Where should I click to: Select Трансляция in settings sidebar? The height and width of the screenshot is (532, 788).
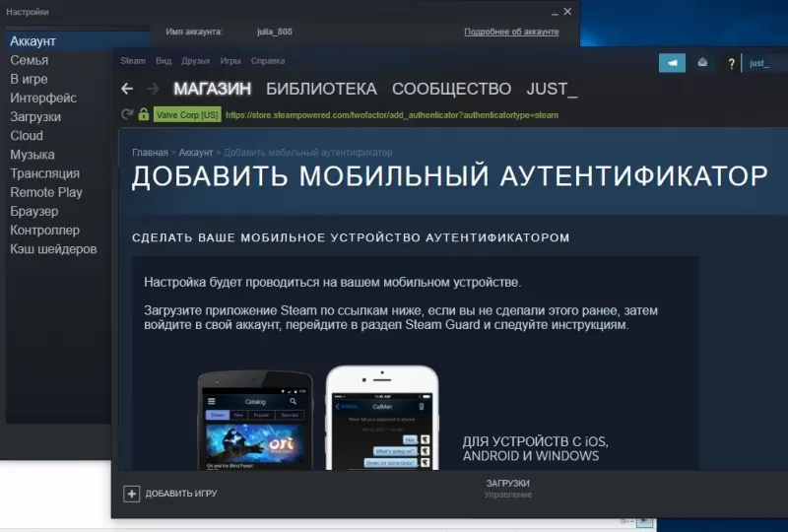[x=44, y=173]
